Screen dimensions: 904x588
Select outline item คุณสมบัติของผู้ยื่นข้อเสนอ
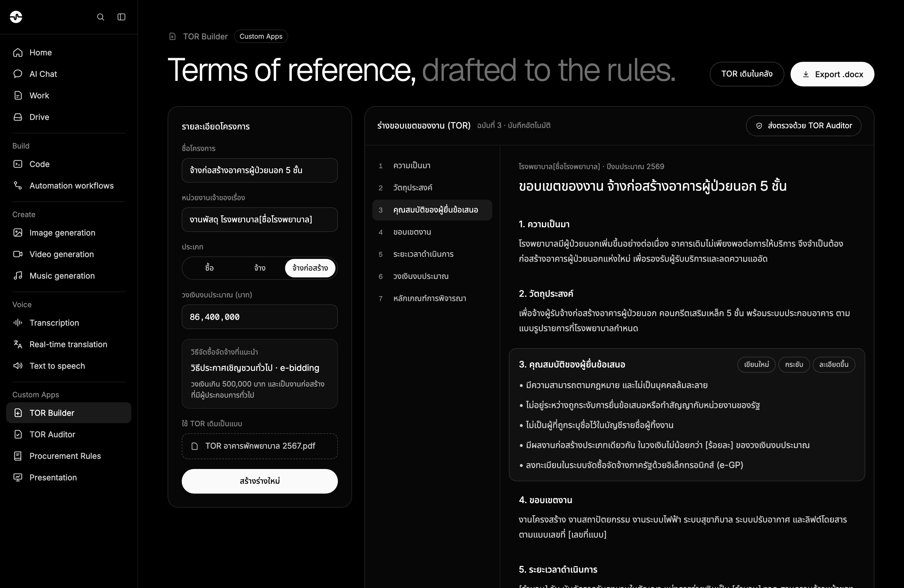click(432, 210)
